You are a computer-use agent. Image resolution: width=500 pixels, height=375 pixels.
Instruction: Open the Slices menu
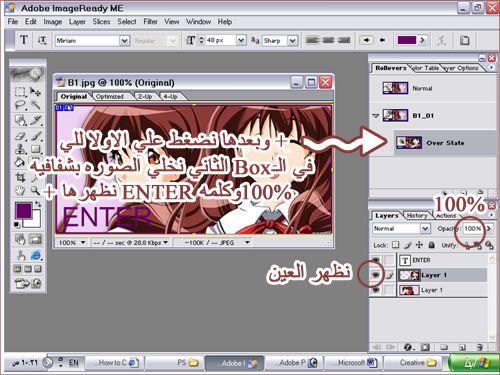tap(101, 22)
